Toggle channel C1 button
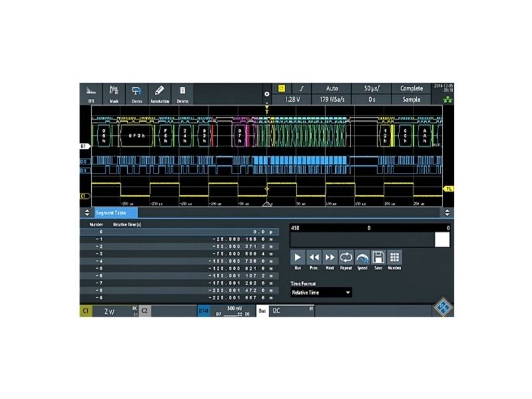532x399 pixels. pos(86,311)
